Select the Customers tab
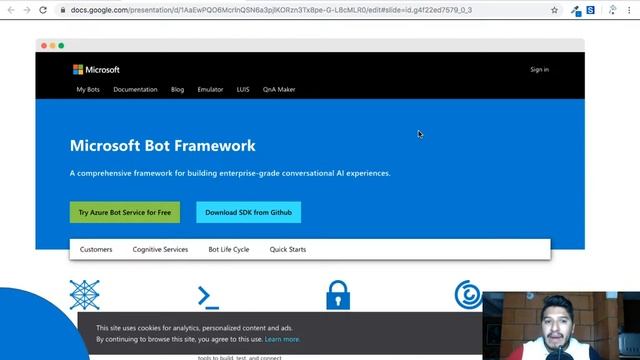 96,249
